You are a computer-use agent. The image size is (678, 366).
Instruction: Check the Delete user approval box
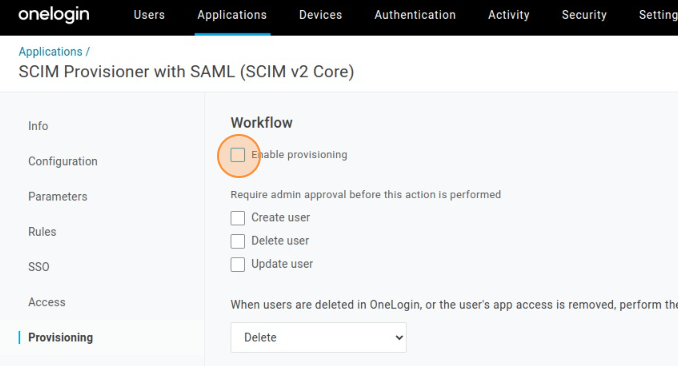[x=238, y=241]
